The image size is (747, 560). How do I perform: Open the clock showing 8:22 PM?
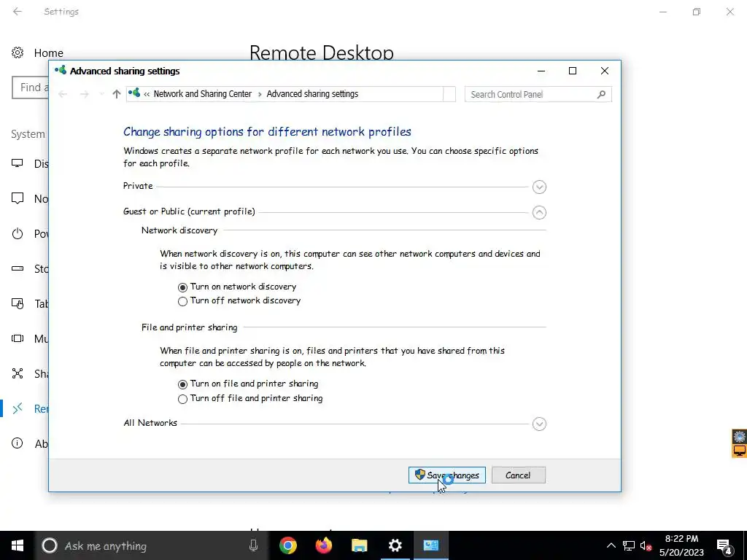[682, 545]
